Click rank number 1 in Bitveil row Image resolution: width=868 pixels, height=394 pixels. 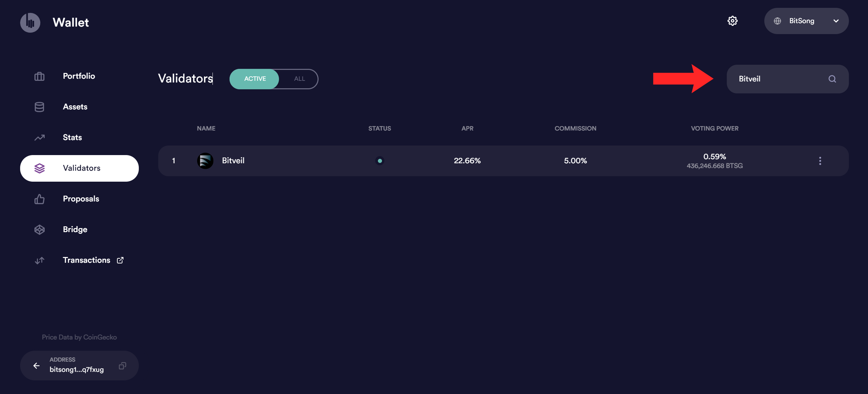[x=174, y=161]
